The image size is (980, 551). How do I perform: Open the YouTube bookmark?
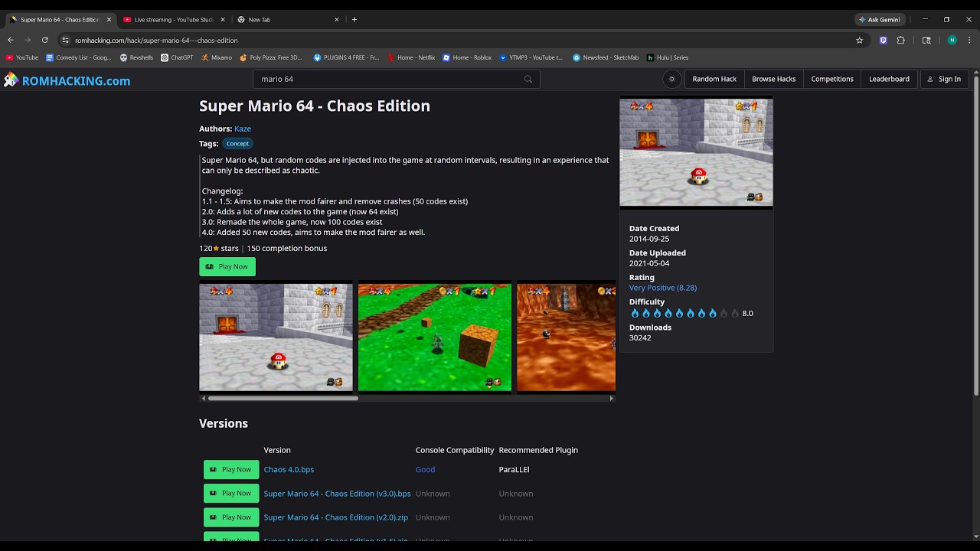coord(22,57)
